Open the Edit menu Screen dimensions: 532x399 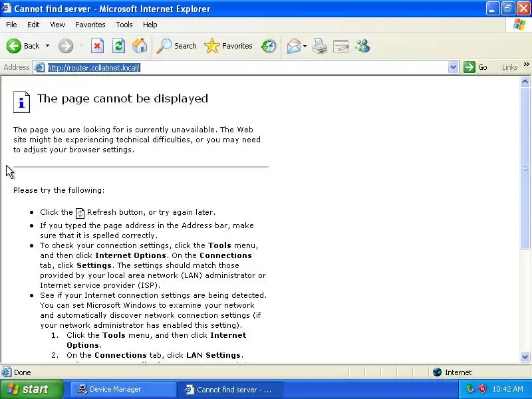[x=33, y=25]
